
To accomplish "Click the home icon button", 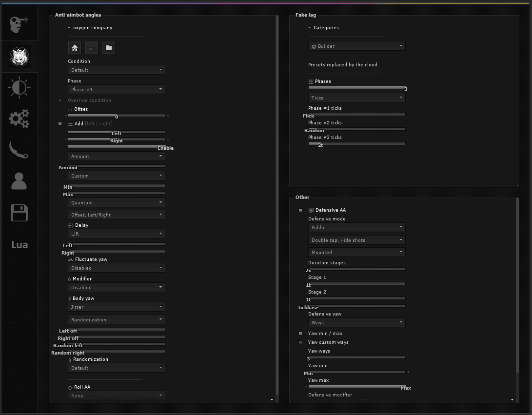I will click(x=75, y=47).
